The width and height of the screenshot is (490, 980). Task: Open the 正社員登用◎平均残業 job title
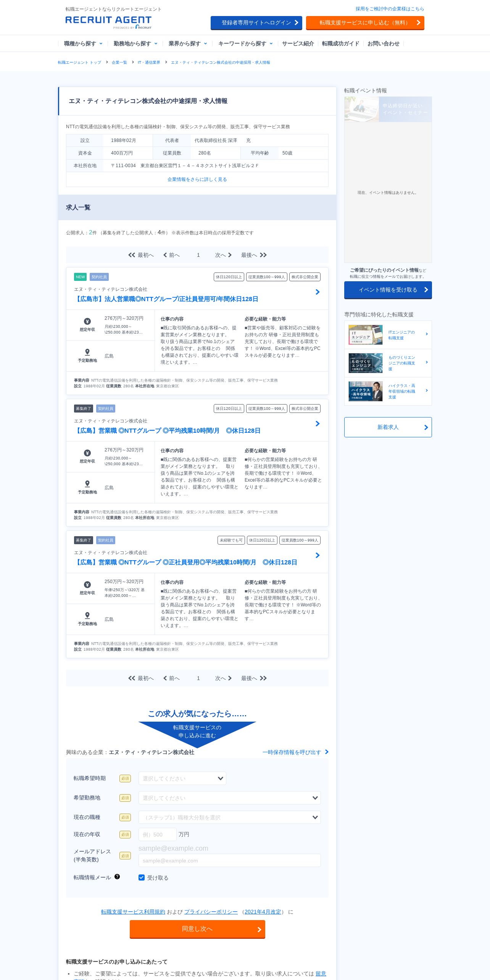185,562
